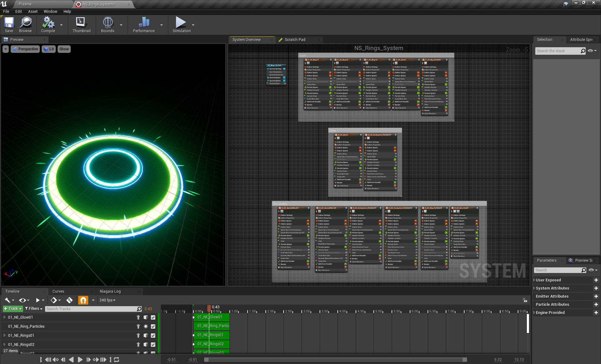Image resolution: width=601 pixels, height=364 pixels.
Task: Expand the User Exposed parameters section
Action: (x=534, y=280)
